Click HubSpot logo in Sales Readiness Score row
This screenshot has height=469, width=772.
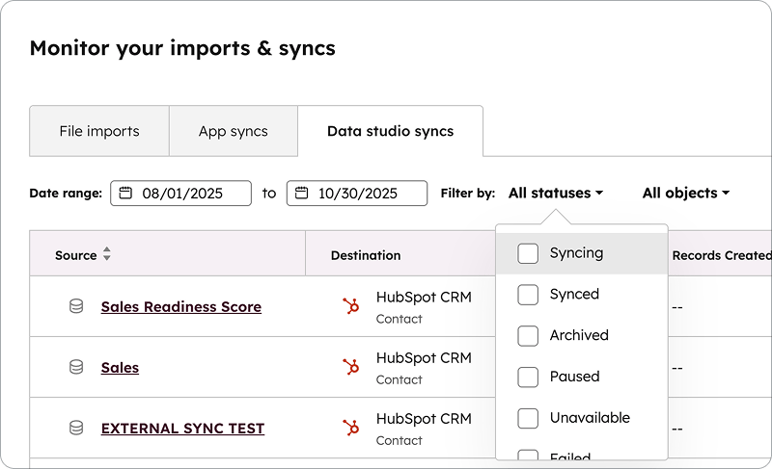click(351, 306)
